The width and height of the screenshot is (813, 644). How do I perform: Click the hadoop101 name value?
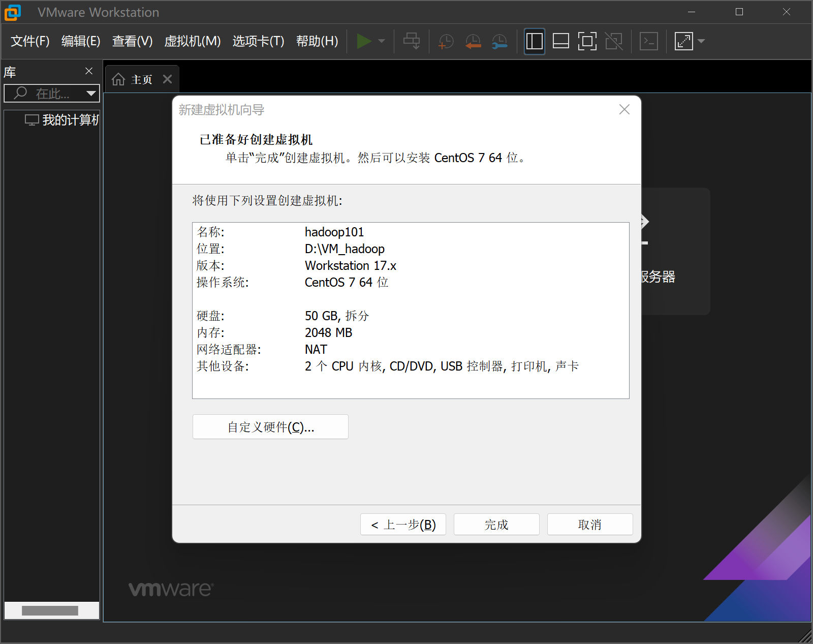coord(334,232)
